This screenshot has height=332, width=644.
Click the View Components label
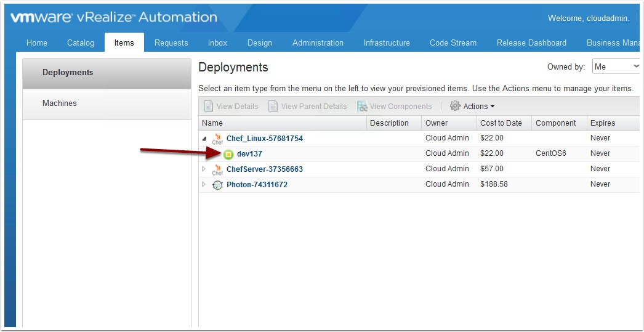click(401, 107)
